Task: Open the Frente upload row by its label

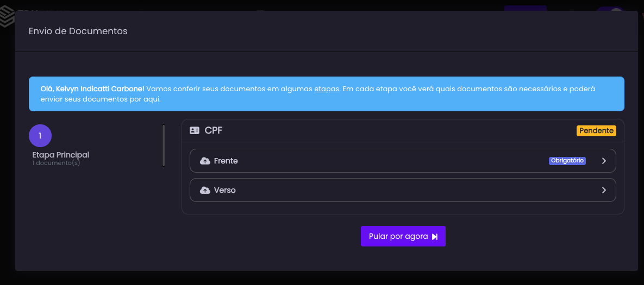Action: pyautogui.click(x=226, y=161)
